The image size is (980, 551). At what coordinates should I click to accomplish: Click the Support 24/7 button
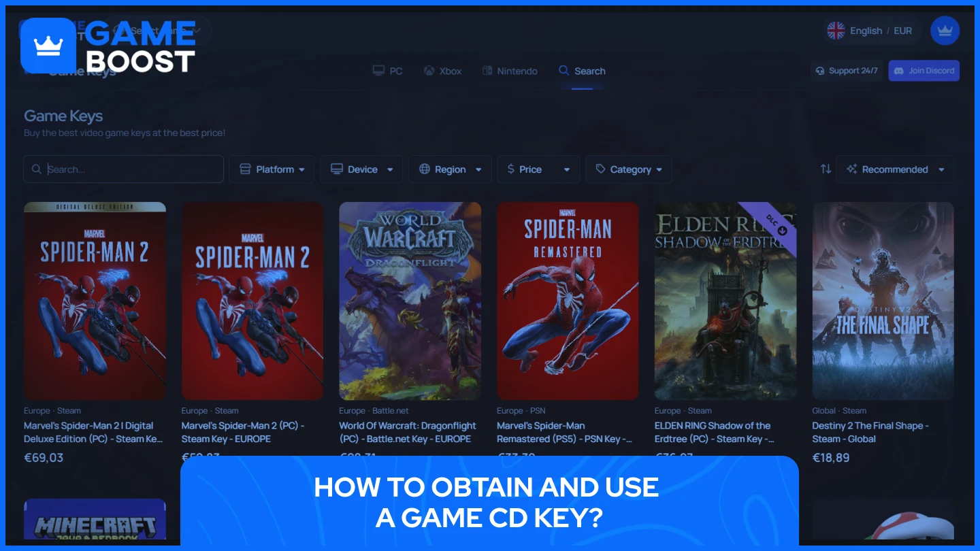coord(847,71)
